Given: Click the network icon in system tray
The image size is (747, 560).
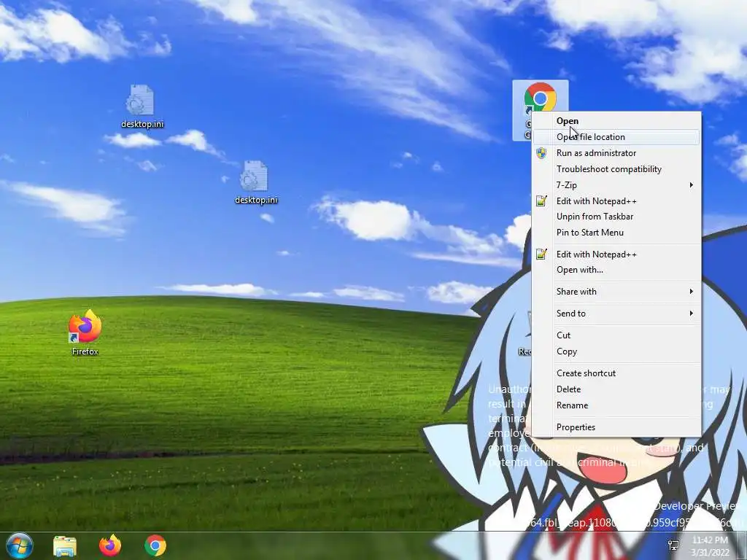Looking at the screenshot, I should (x=673, y=545).
